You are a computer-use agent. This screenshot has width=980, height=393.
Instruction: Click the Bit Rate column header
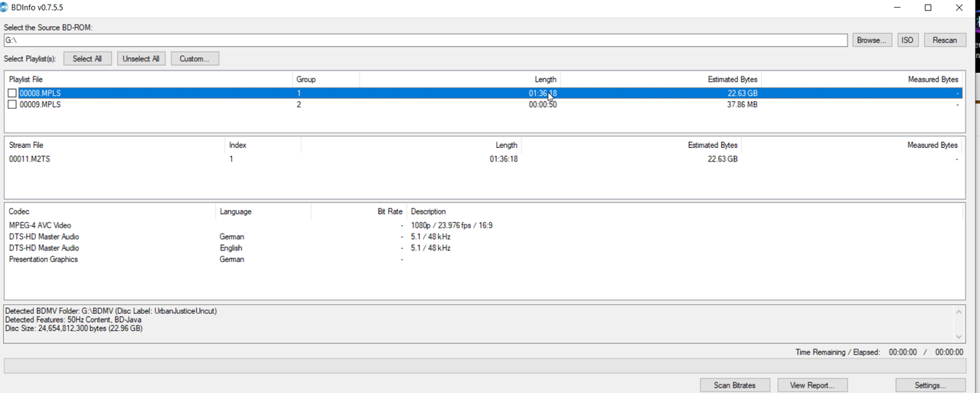(358, 211)
